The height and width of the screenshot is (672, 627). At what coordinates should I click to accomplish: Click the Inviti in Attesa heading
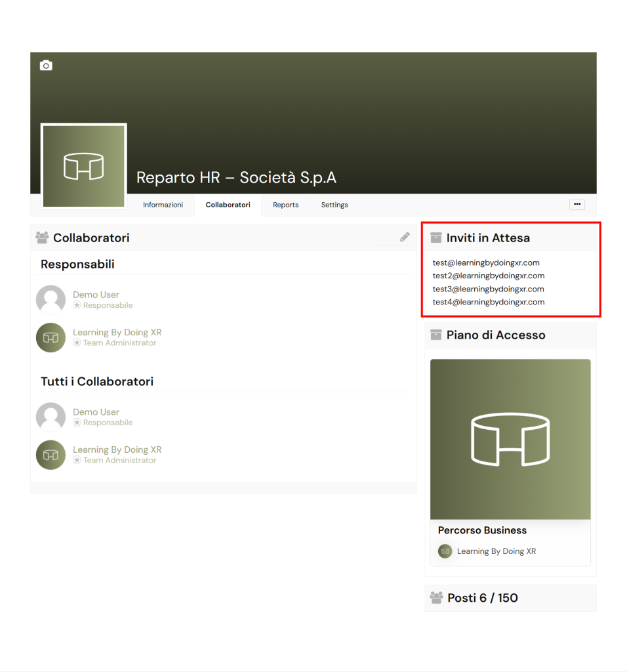coord(488,238)
